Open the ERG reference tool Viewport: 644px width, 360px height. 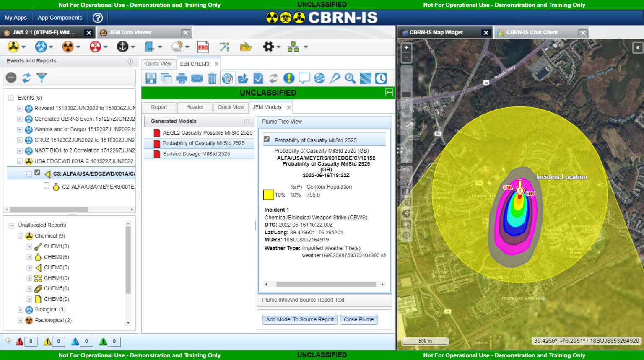(x=204, y=47)
